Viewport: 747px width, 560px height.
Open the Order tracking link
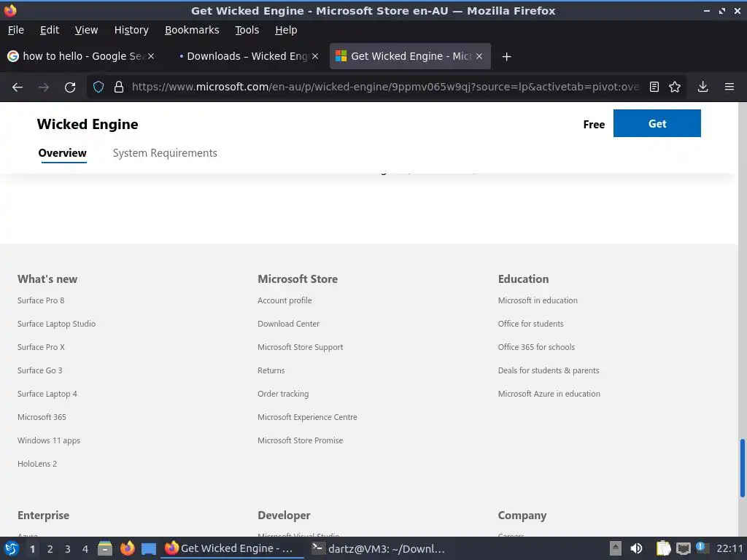(283, 394)
